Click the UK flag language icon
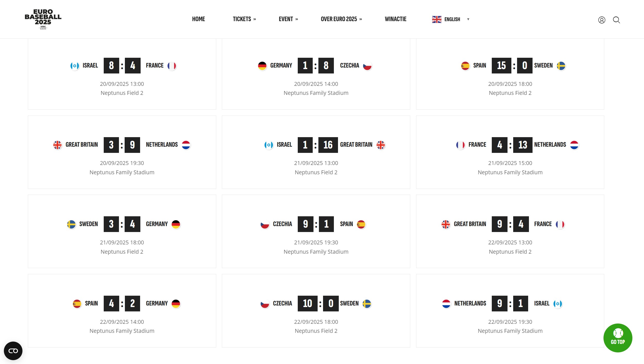The width and height of the screenshot is (644, 364). coord(437,19)
